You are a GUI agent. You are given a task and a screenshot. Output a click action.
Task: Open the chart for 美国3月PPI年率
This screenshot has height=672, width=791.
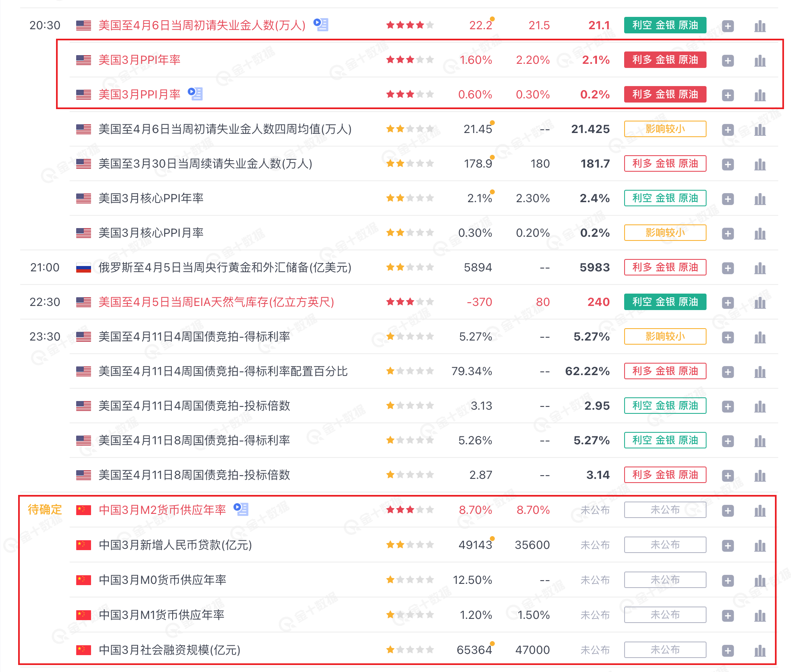[760, 61]
